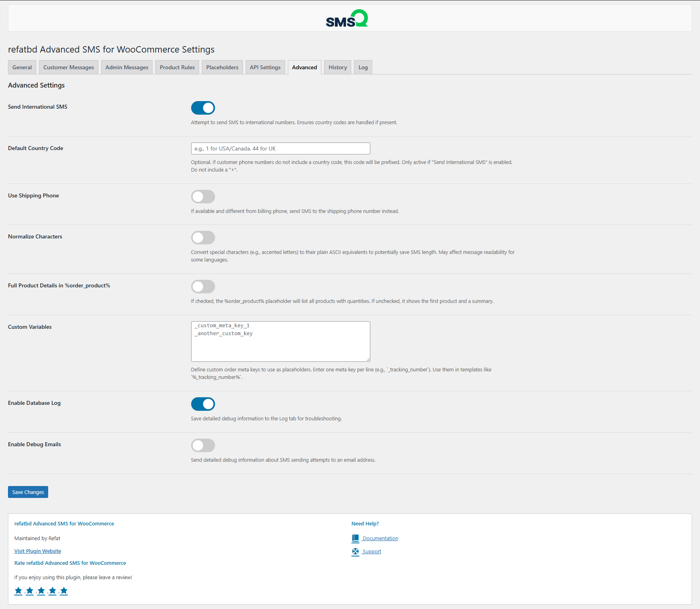
Task: Focus the Default Country Code field
Action: tap(281, 148)
